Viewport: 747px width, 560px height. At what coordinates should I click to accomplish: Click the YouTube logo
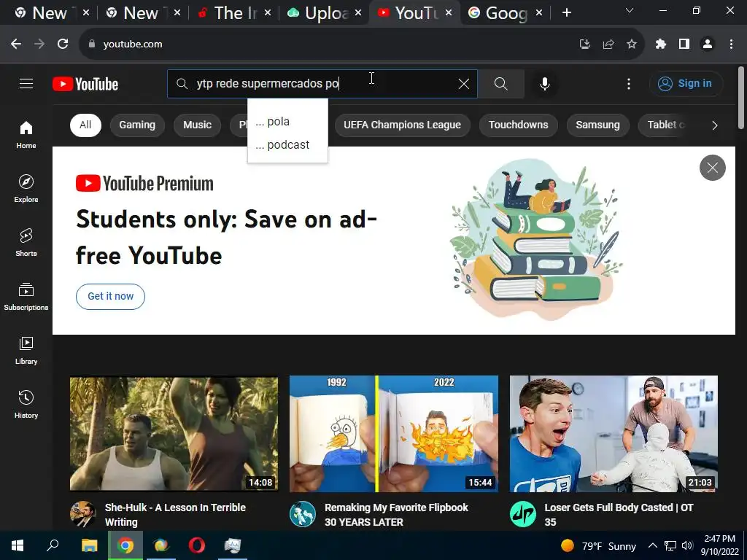[x=85, y=84]
